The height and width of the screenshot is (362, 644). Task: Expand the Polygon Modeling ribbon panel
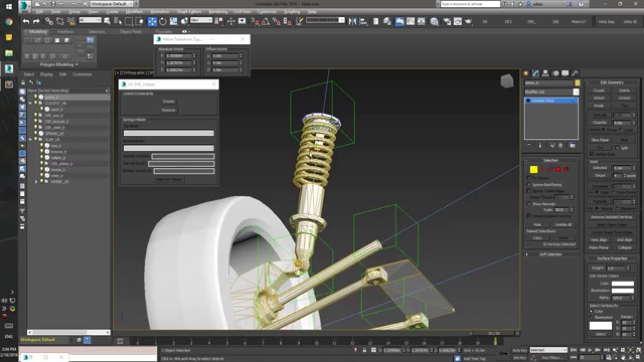[59, 65]
